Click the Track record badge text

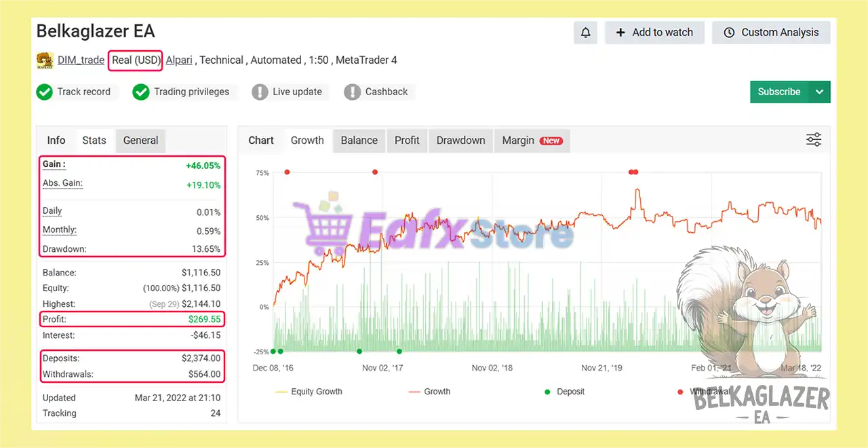[84, 92]
